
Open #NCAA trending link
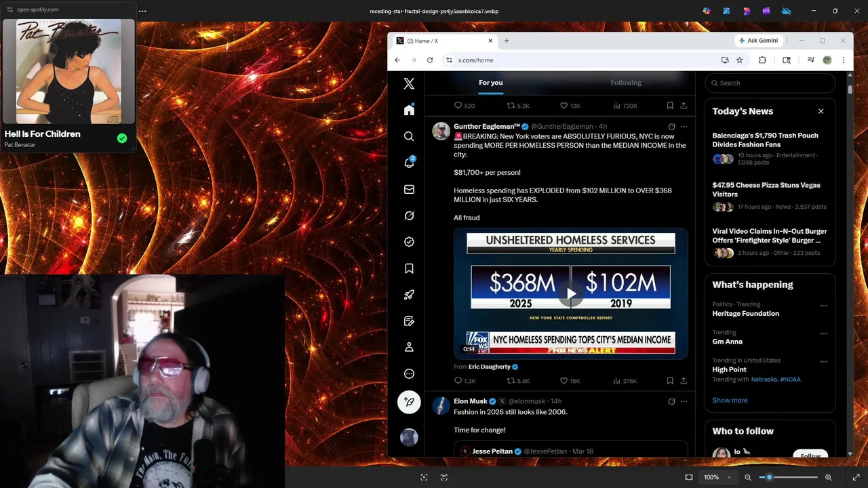click(790, 380)
